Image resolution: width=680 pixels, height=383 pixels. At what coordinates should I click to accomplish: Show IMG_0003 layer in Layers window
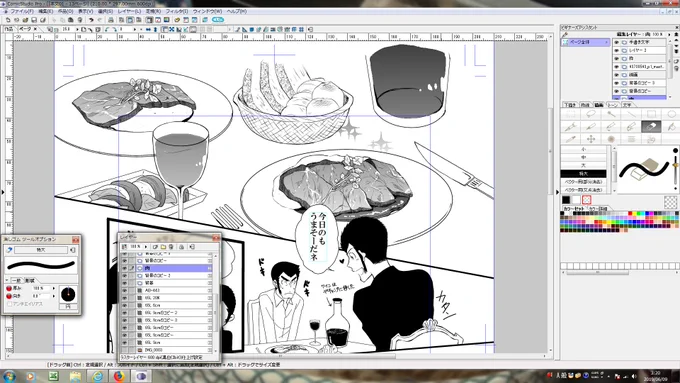(x=124, y=350)
